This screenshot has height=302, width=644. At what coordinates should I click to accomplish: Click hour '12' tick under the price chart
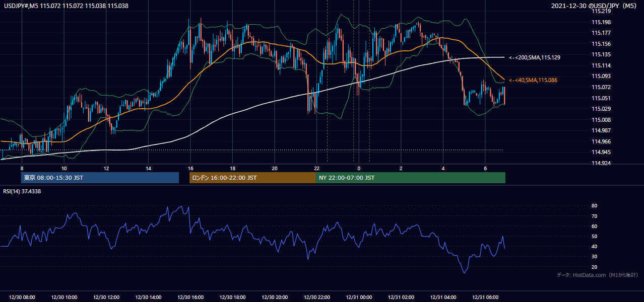click(106, 168)
